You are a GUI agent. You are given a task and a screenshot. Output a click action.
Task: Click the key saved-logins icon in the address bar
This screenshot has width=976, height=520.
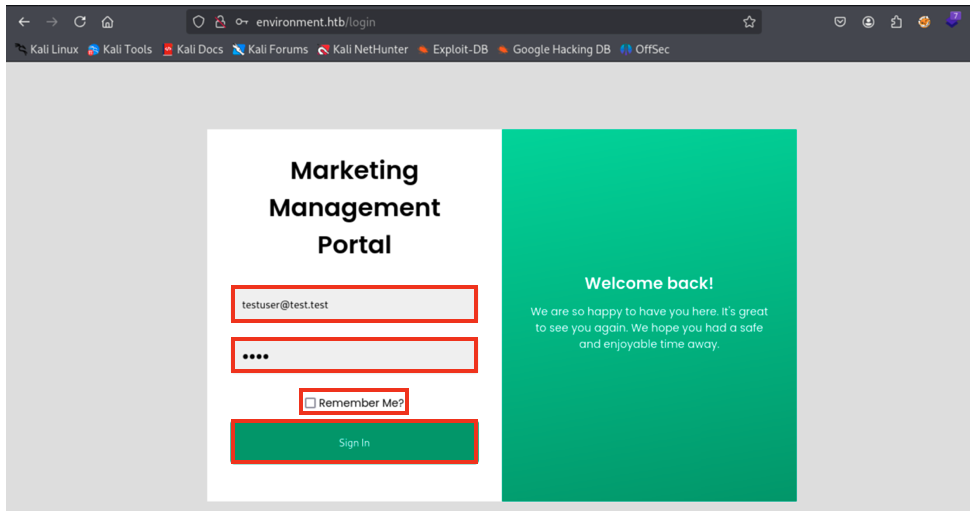[x=242, y=22]
